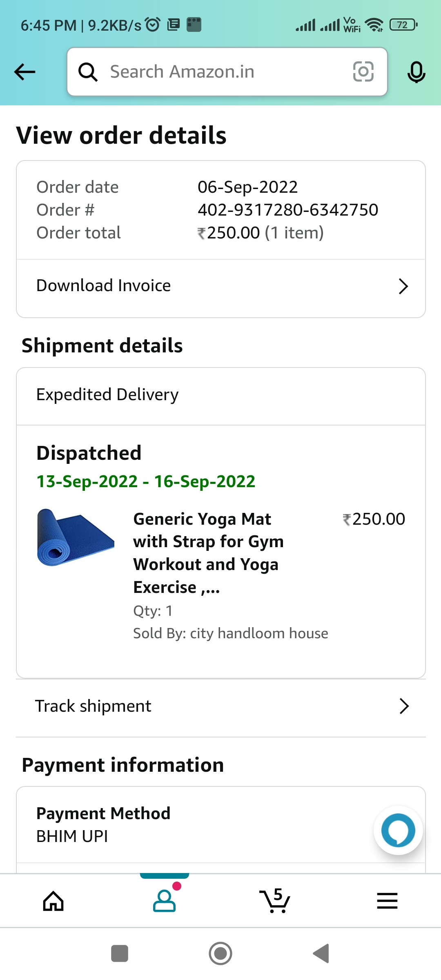Expand the Download Invoice chevron
This screenshot has width=441, height=980.
click(x=403, y=286)
